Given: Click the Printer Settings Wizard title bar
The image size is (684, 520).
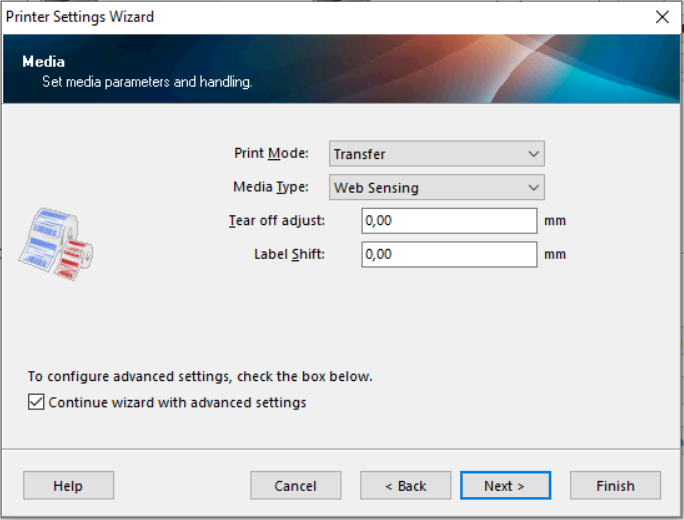Looking at the screenshot, I should 300,16.
